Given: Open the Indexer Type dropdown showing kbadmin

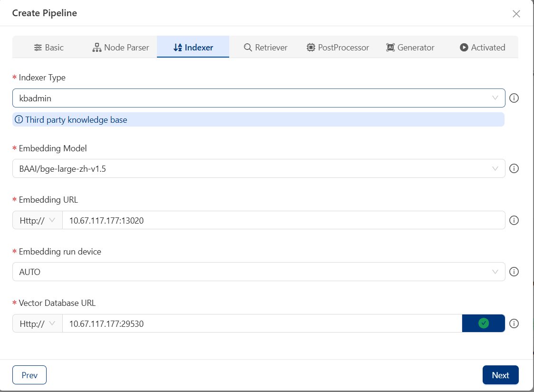Looking at the screenshot, I should coord(258,98).
